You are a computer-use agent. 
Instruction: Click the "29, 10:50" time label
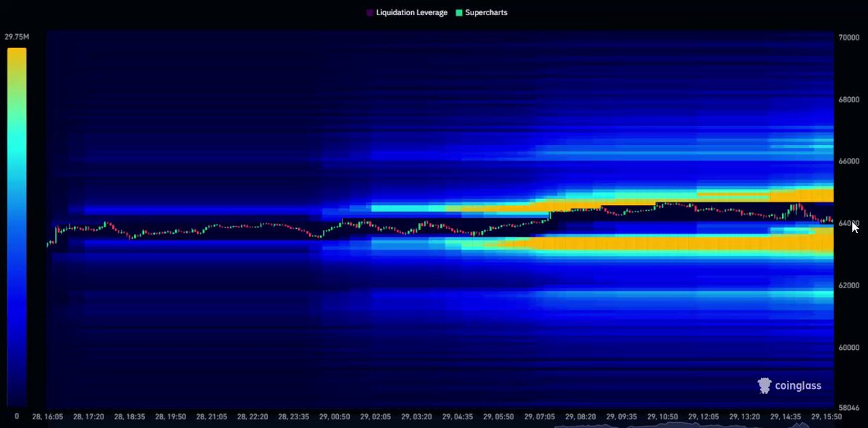point(662,416)
